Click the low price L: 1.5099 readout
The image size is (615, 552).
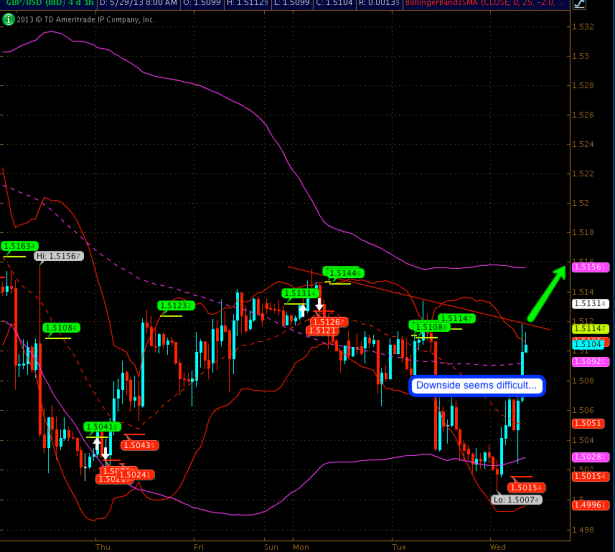point(292,3)
